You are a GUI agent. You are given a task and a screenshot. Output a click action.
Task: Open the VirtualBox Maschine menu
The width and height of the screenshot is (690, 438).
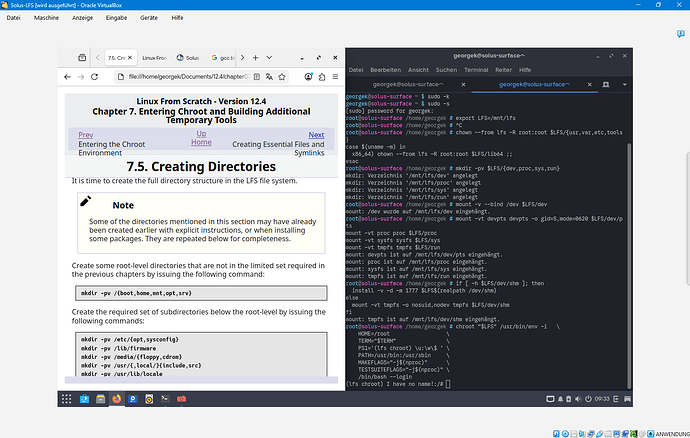47,18
